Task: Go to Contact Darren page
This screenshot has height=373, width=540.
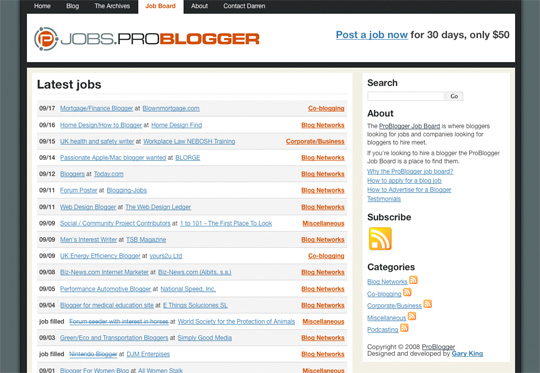Action: [x=244, y=6]
